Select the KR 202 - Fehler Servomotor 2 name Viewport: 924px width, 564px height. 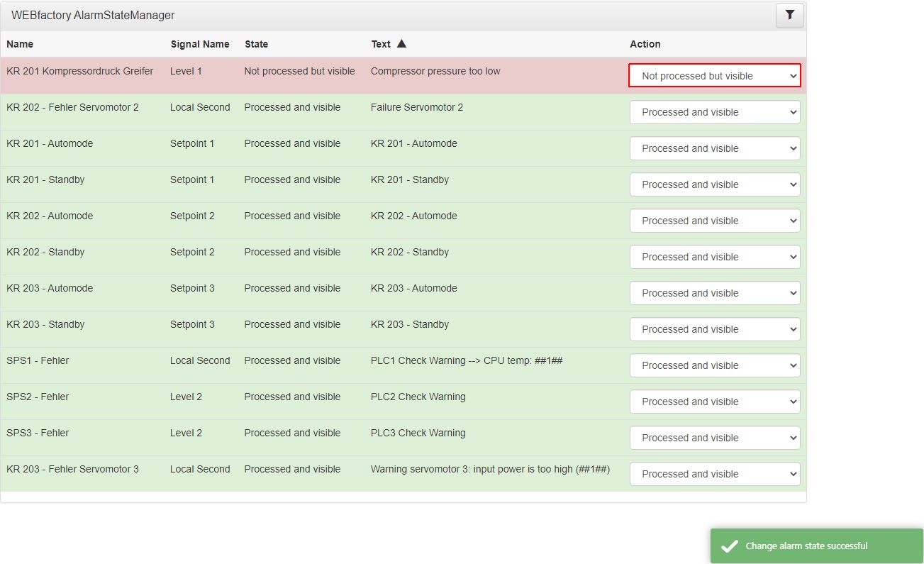(73, 107)
